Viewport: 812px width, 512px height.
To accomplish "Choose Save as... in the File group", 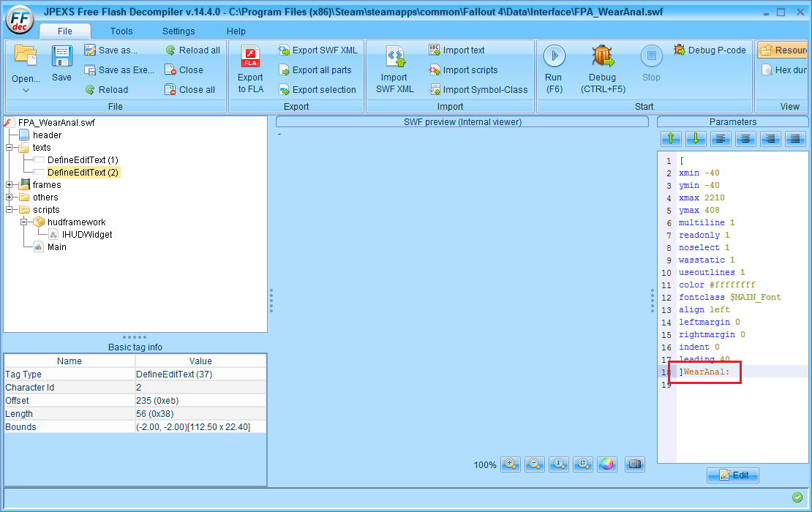I will 111,50.
